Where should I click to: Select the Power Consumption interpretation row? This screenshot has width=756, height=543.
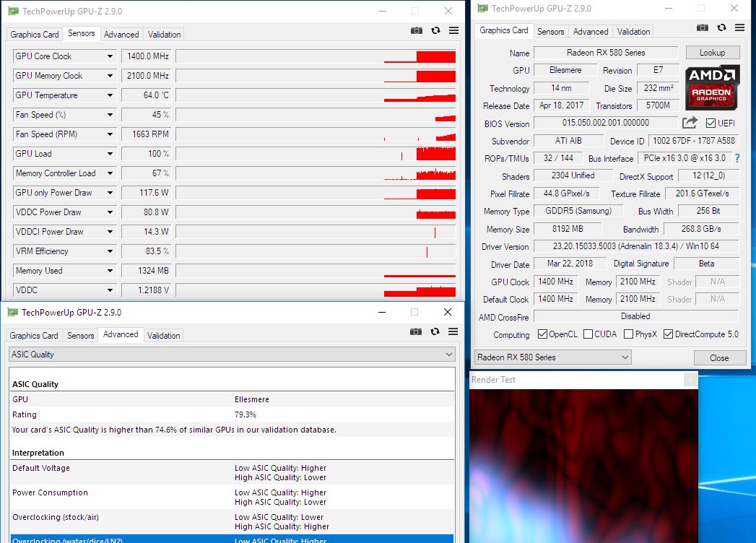pyautogui.click(x=232, y=498)
